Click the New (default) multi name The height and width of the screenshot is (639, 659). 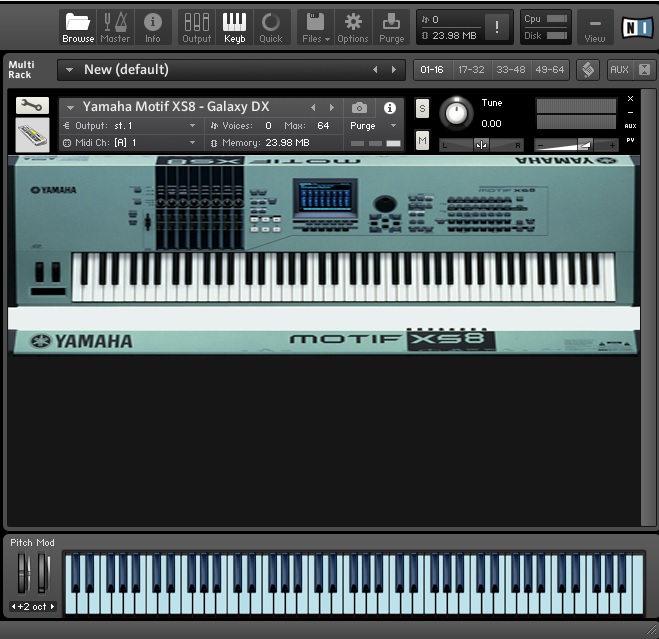click(126, 69)
